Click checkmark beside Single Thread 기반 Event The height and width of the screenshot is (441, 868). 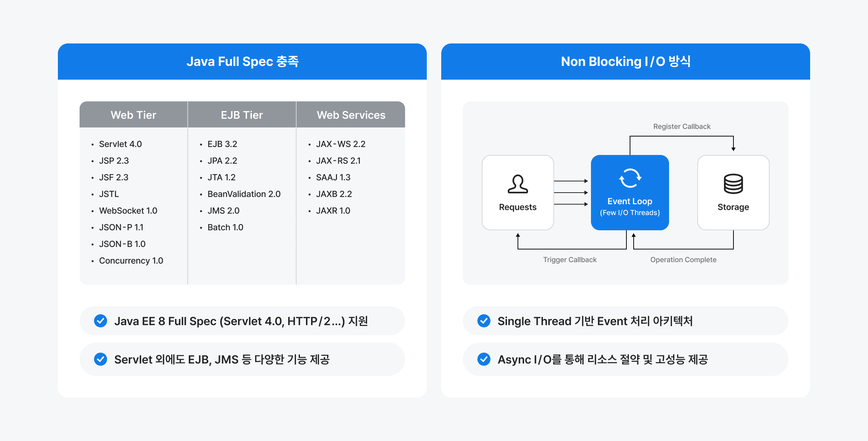coord(484,321)
